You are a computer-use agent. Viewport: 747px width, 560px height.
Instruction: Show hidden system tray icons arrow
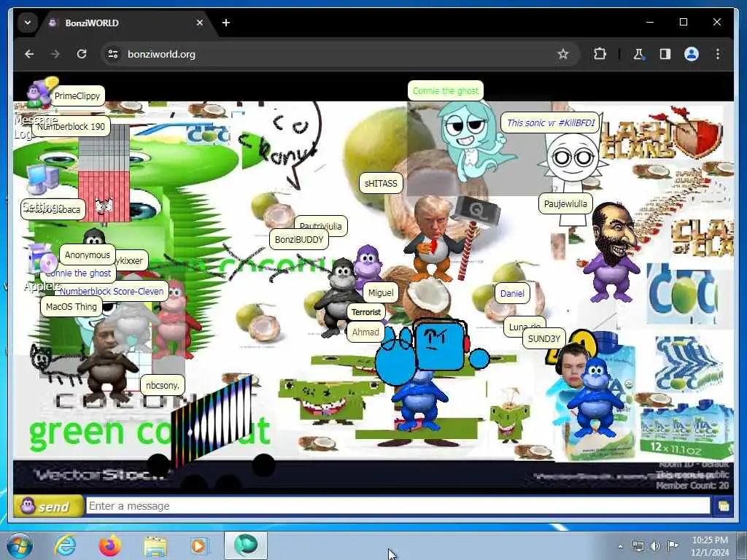tap(620, 546)
